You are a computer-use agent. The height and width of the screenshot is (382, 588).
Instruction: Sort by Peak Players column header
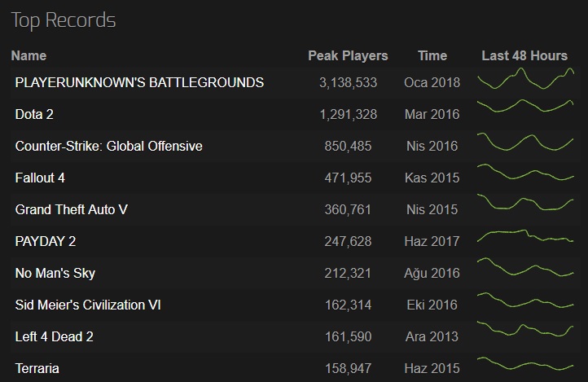point(348,55)
